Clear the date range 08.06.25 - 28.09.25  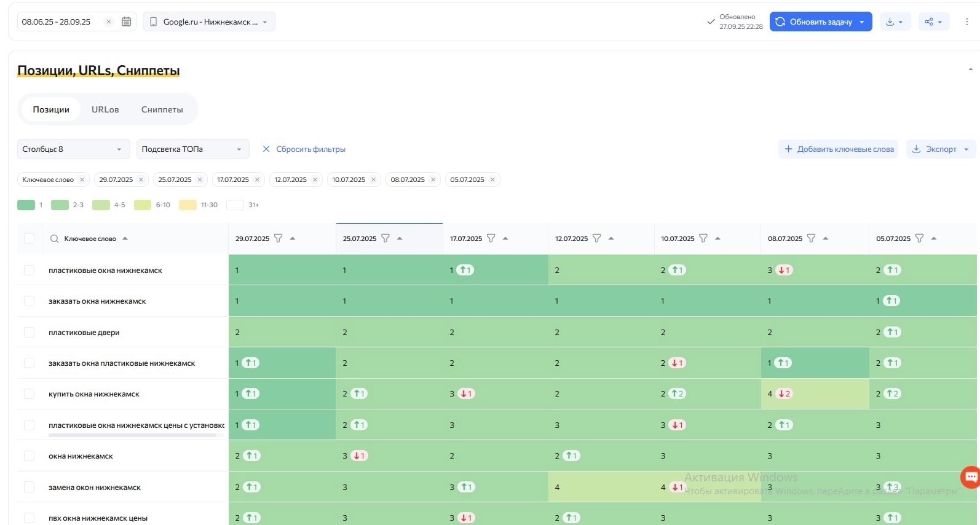point(109,22)
